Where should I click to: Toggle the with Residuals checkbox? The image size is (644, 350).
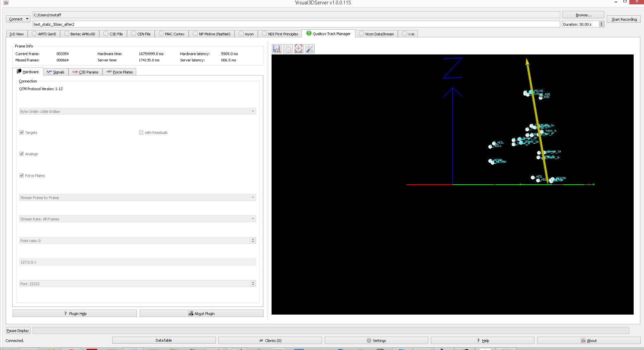141,132
